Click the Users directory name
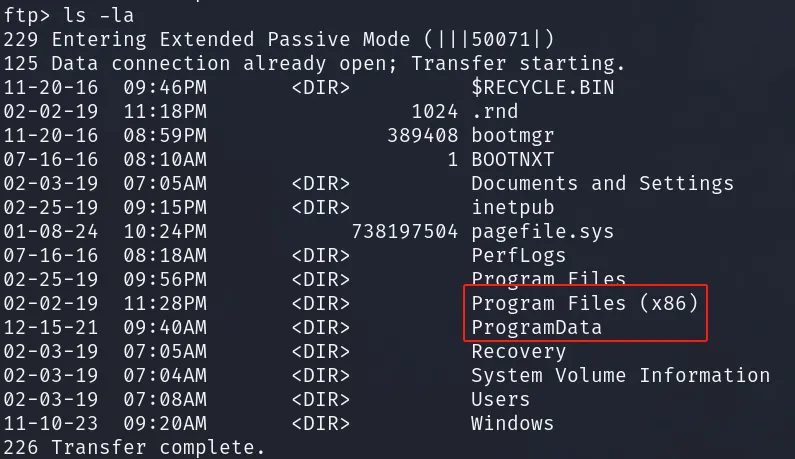795x459 pixels. point(500,400)
